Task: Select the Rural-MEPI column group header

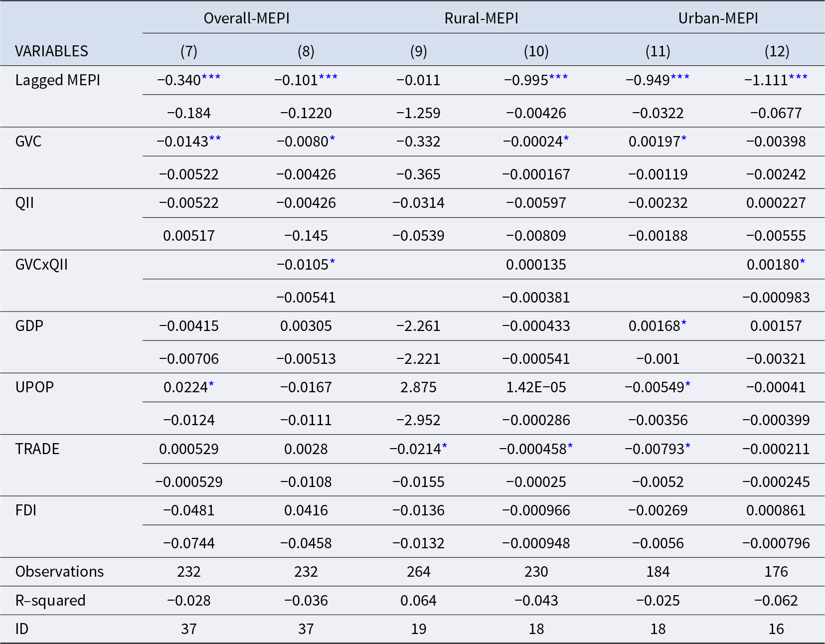Action: pos(481,18)
